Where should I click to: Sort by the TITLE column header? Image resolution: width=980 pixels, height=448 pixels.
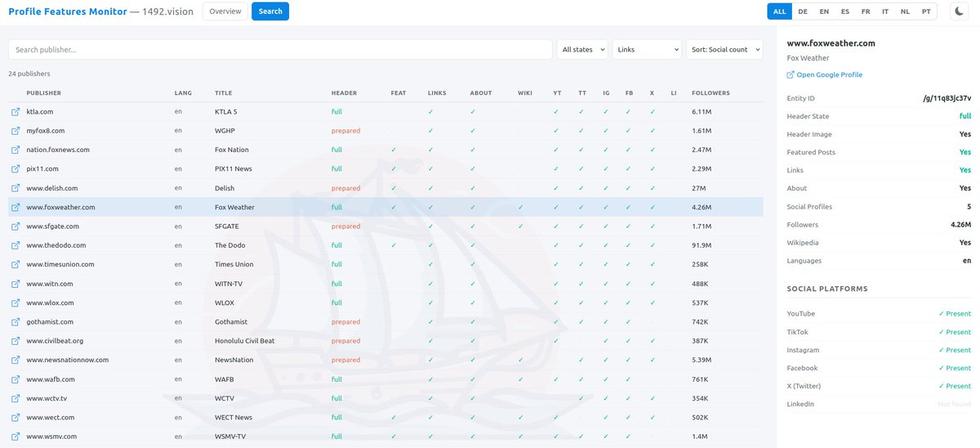point(224,93)
